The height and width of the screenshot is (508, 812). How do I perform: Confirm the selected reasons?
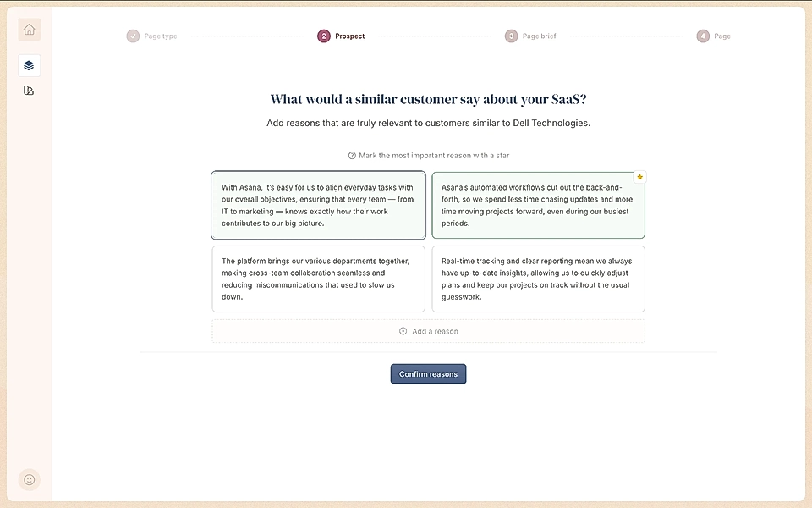[428, 373]
